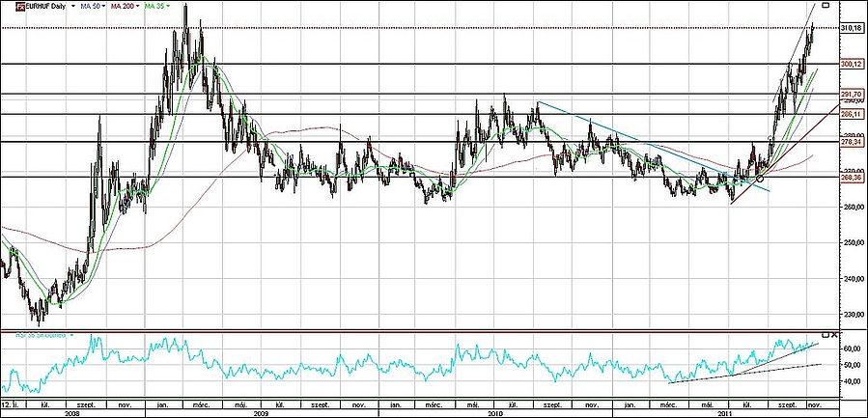Click the 2010 year label on time axis

pos(495,411)
